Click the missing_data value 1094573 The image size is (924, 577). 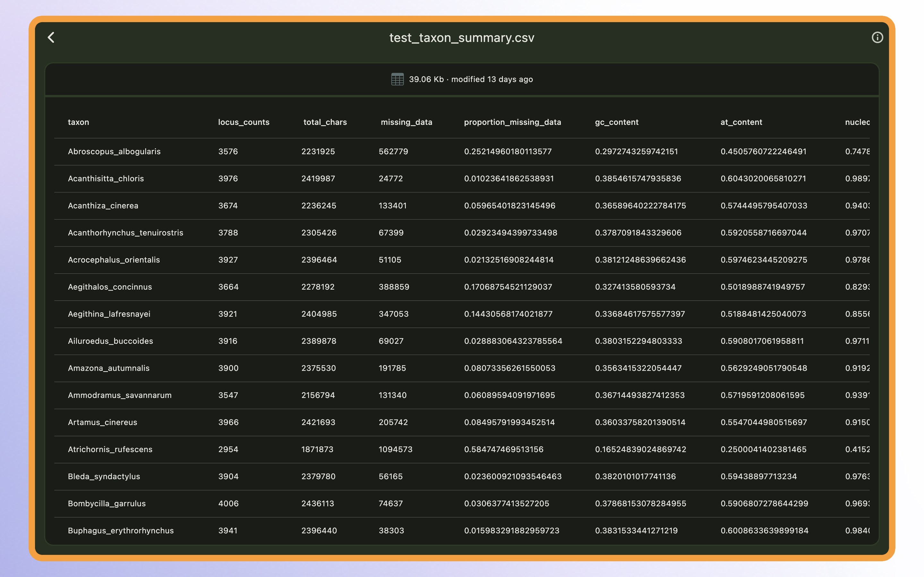pos(396,449)
